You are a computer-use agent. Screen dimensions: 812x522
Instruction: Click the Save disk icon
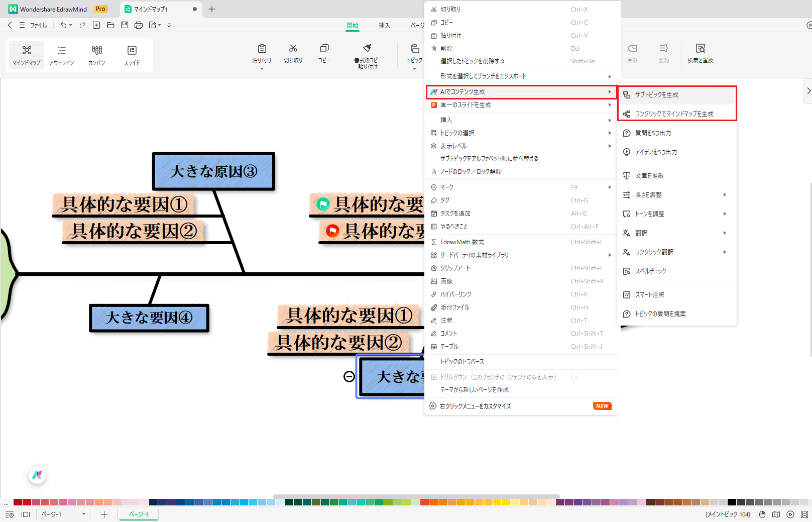point(125,25)
